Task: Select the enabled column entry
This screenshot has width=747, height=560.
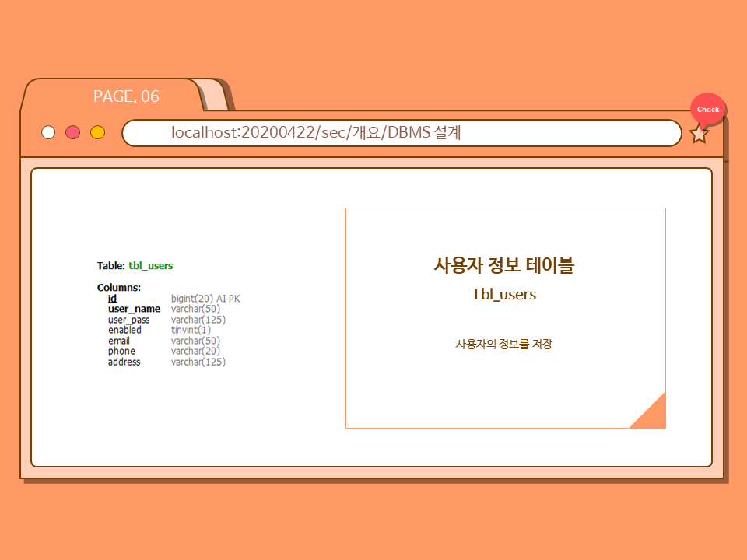Action: point(124,330)
